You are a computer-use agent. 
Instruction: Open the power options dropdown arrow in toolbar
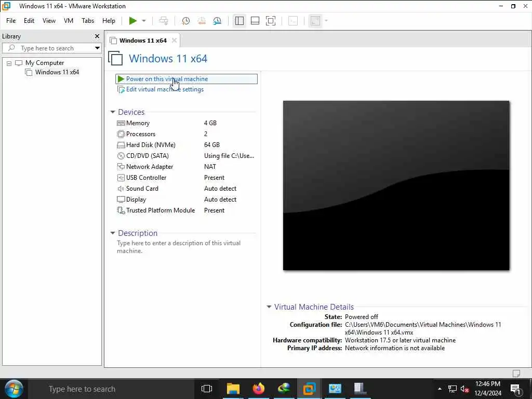[144, 21]
